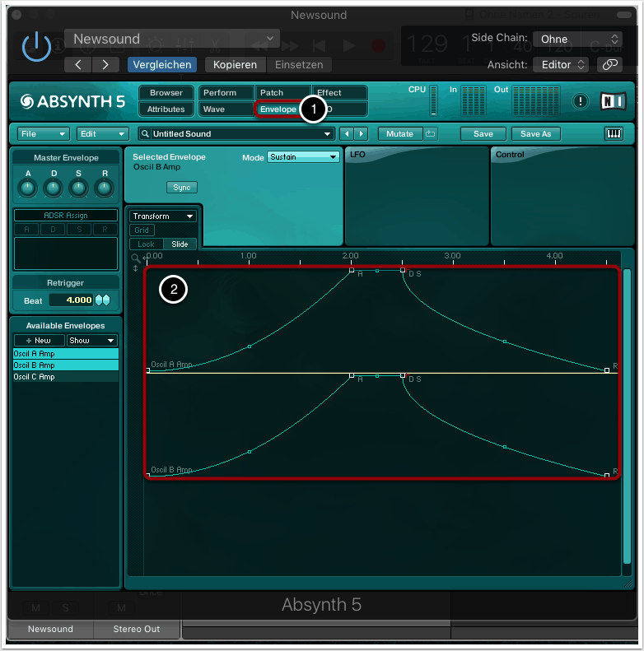644x651 pixels.
Task: Click the magnifier zoom icon by the timeline
Action: coord(136,258)
